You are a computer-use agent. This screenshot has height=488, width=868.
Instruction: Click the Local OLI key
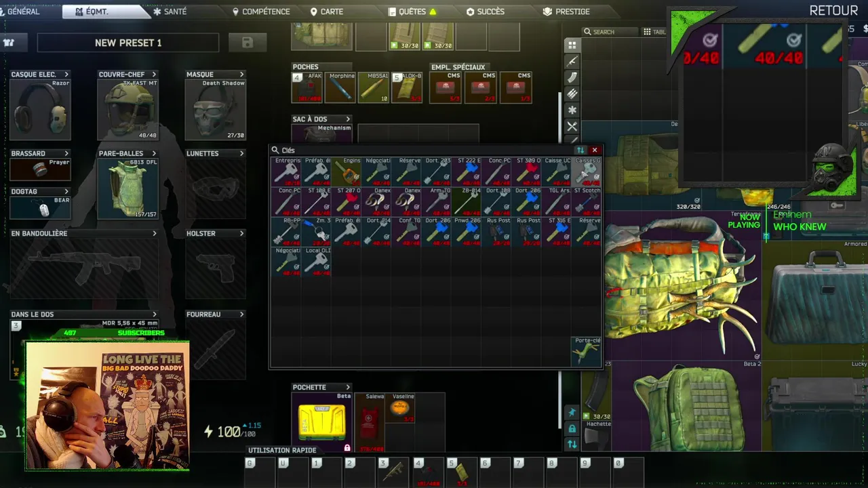317,261
